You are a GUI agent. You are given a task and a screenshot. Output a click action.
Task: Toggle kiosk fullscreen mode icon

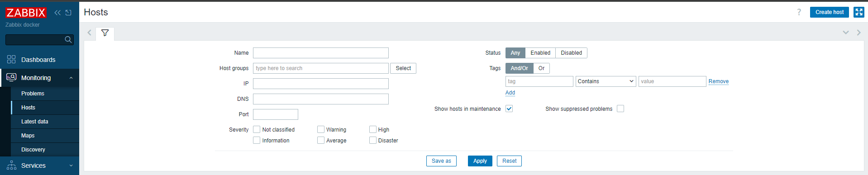(x=858, y=12)
